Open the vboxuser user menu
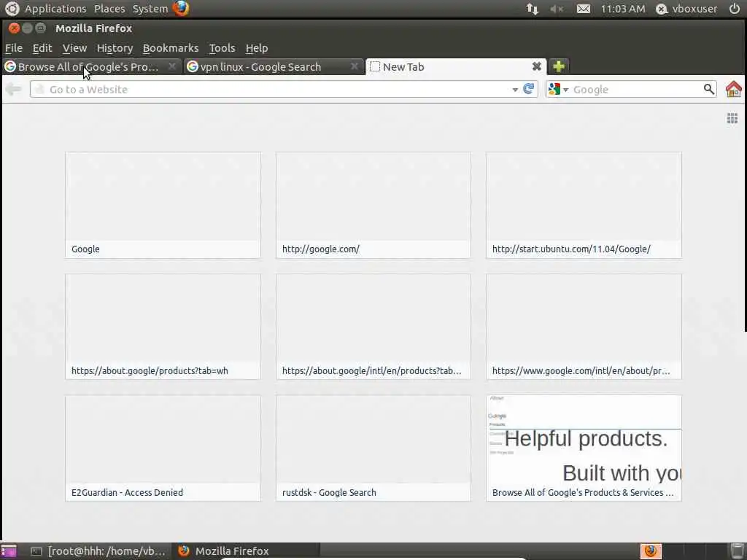This screenshot has width=747, height=560. [686, 9]
